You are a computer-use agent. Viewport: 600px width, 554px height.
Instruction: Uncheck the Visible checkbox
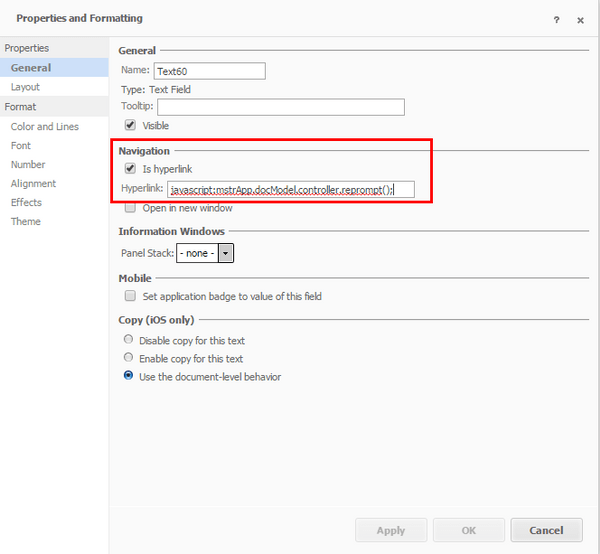130,126
